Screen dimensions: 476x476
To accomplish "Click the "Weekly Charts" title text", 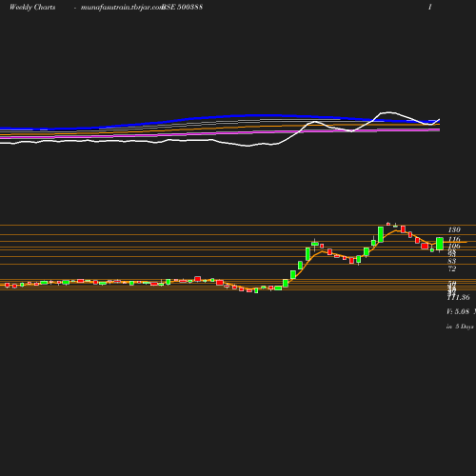I will pos(32,7).
